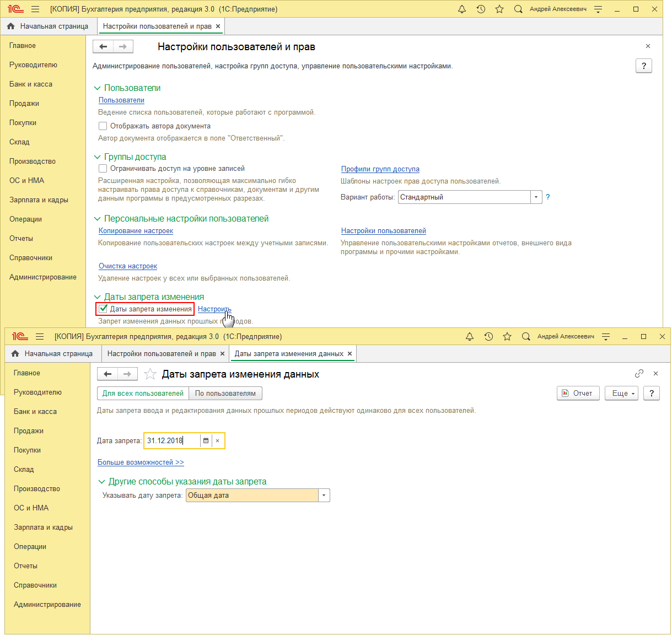Open help with ? in Даты запрета изменения данных
The width and height of the screenshot is (672, 635).
(x=652, y=394)
